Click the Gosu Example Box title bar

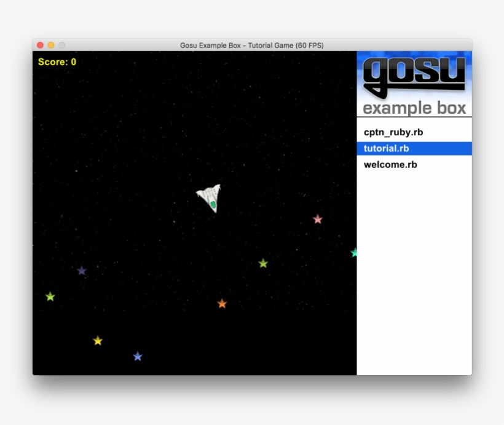(x=252, y=45)
